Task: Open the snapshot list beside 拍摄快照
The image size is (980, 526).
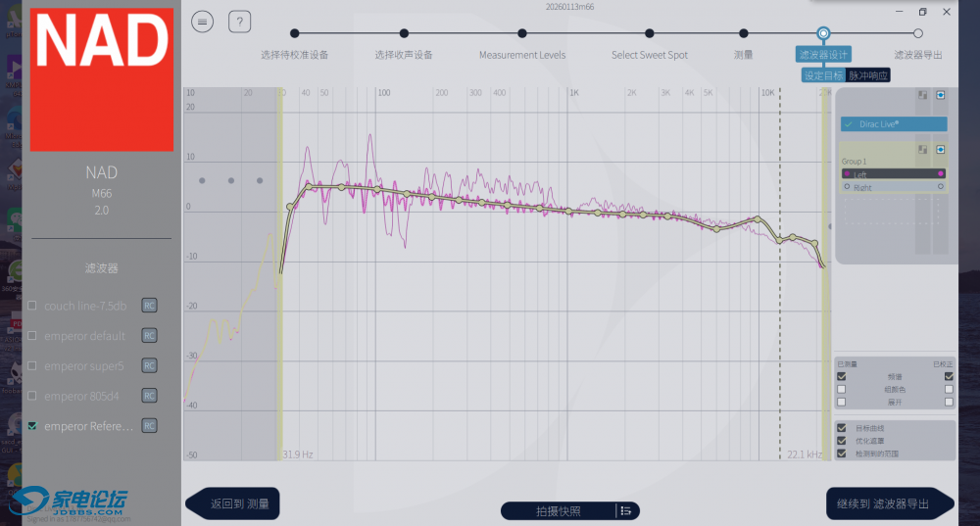Action: click(625, 510)
